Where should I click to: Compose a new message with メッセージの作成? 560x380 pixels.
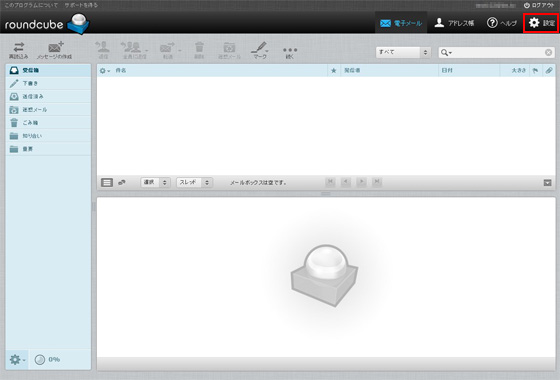coord(55,50)
